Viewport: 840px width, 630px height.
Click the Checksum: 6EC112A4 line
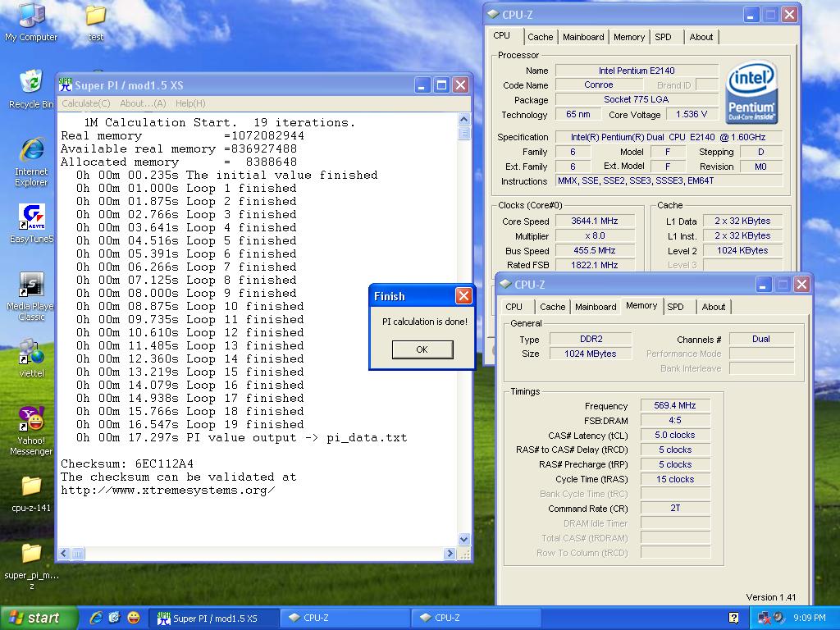127,464
